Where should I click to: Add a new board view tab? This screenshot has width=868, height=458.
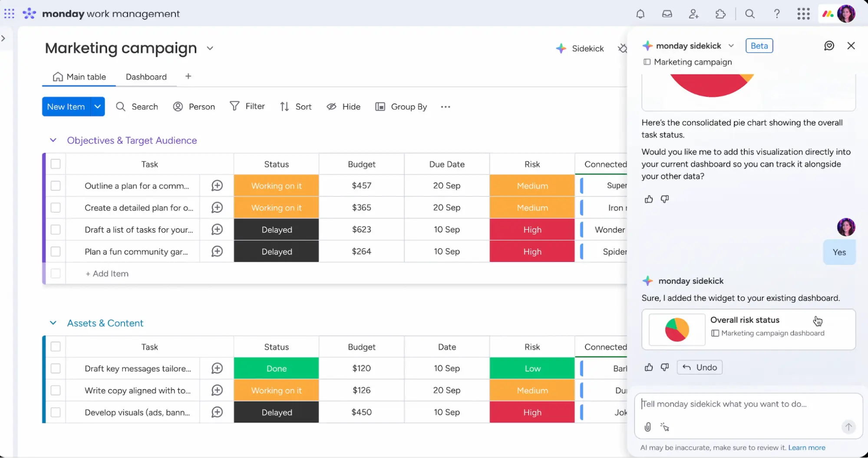(x=188, y=76)
